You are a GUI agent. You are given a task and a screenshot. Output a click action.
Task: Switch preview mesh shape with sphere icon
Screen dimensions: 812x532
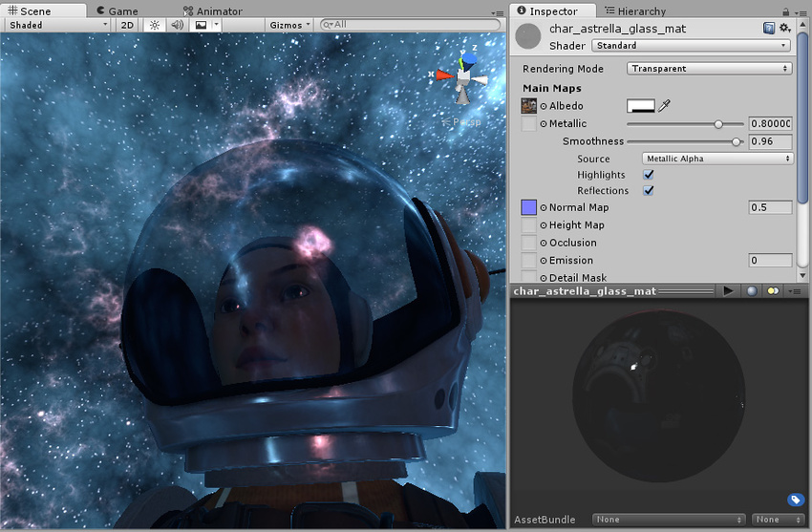[x=752, y=290]
